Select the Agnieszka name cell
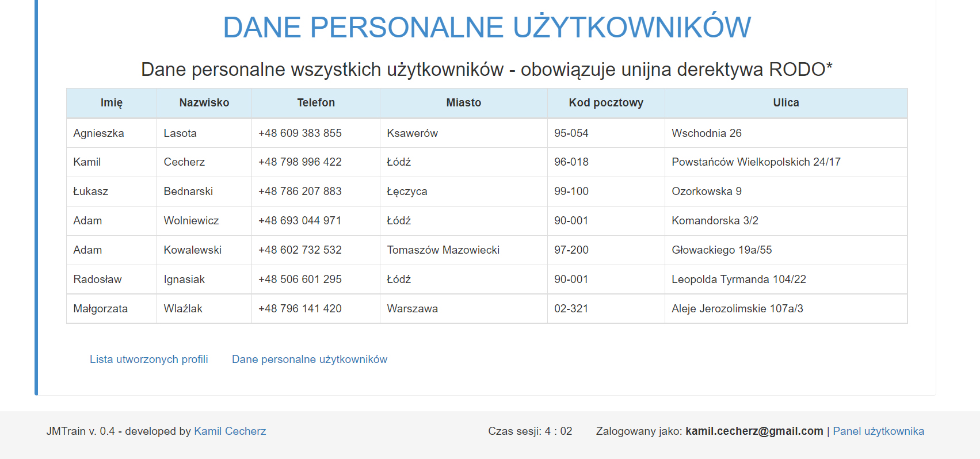 pyautogui.click(x=112, y=133)
